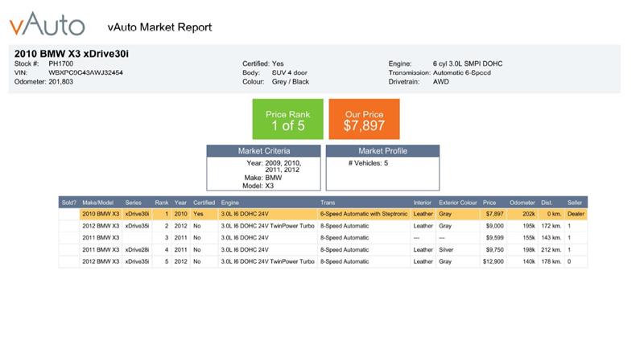Click the 198k odometer cell

[529, 249]
